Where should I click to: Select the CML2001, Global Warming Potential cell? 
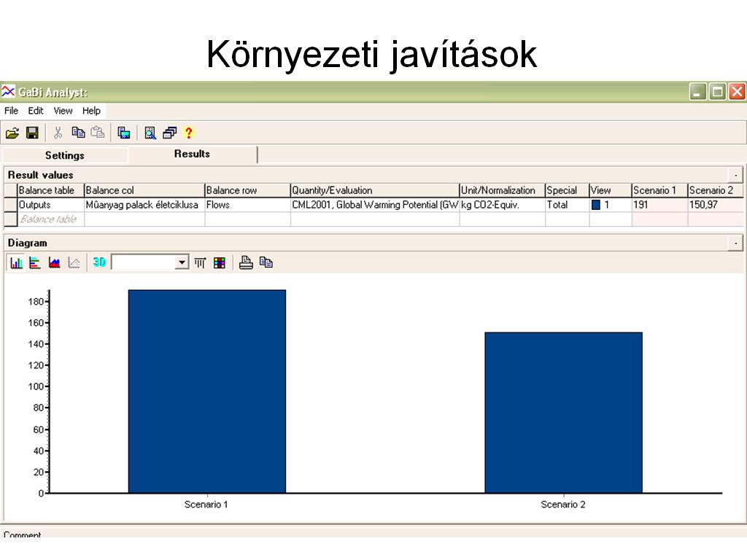[375, 205]
